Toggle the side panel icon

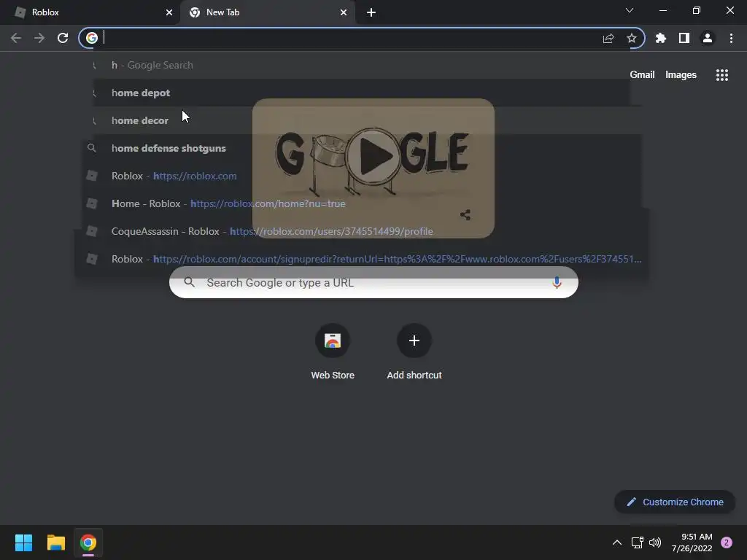684,38
